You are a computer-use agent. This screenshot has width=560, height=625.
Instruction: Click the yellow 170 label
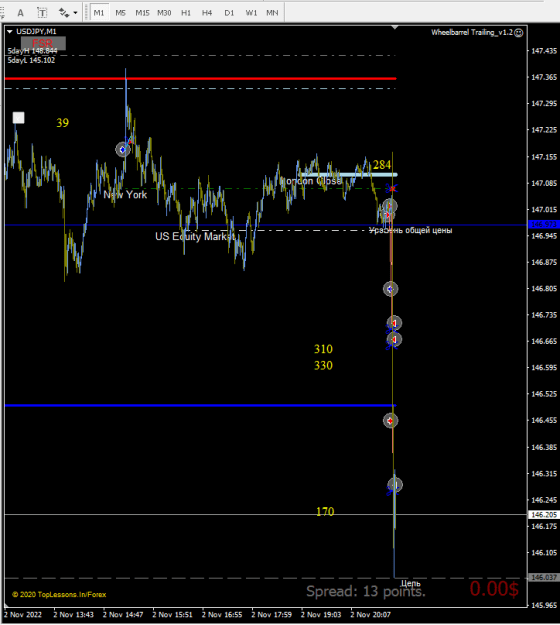(x=325, y=511)
